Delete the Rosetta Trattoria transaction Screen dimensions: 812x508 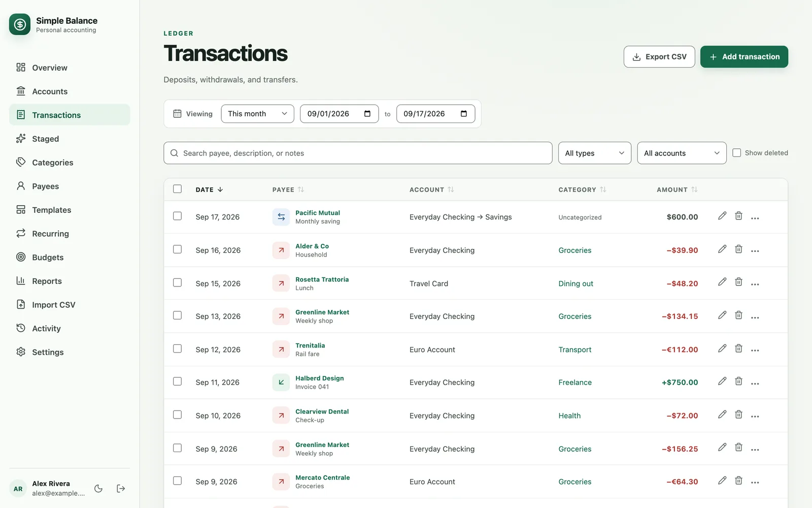(739, 282)
